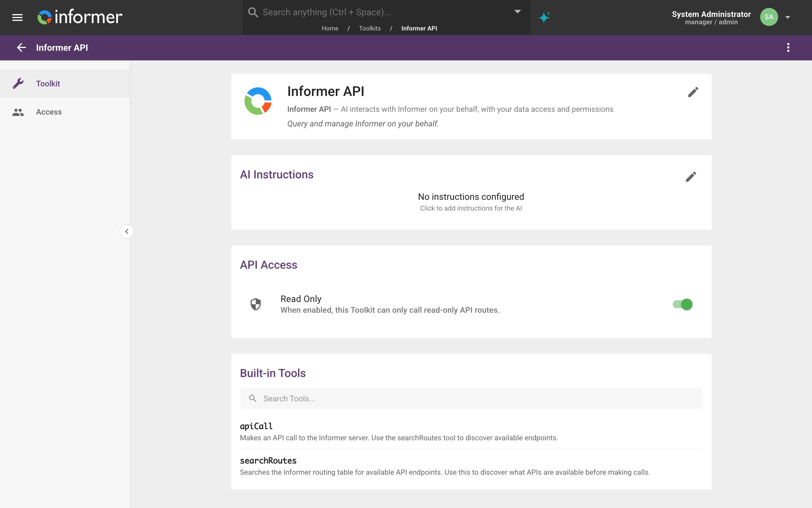Click the Informer API breadcrumb item
Screen dimensions: 812x508
[x=419, y=28]
